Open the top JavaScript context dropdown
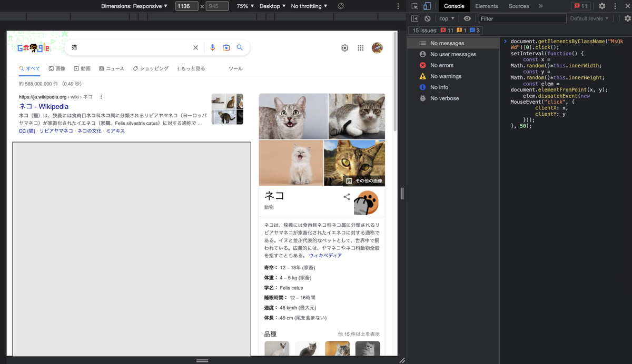 point(447,18)
